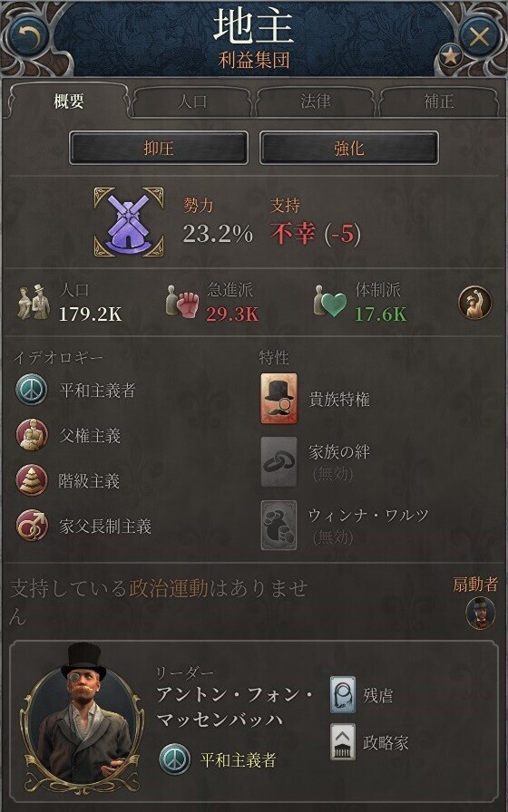Select the 平和主義者 ideology peace icon
508x812 pixels.
point(32,390)
